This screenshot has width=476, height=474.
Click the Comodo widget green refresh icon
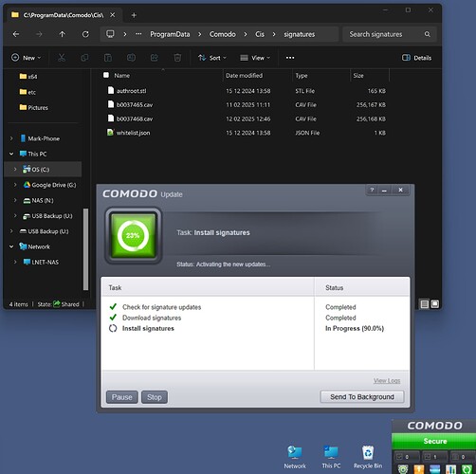[x=467, y=469]
